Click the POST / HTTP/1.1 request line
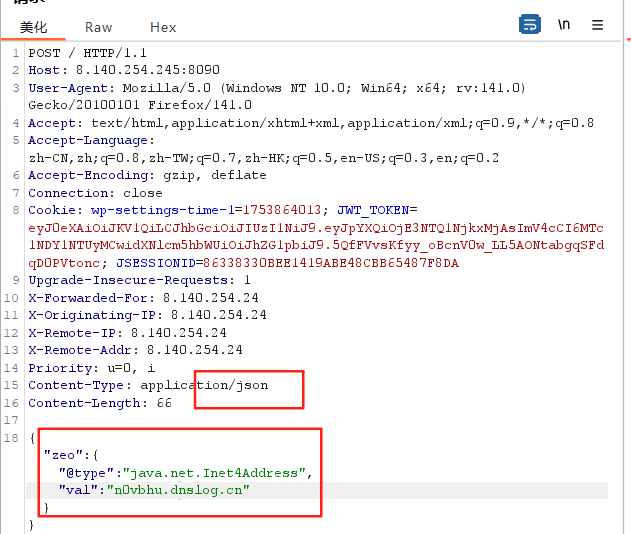Screen dimensions: 631x534 tap(87, 53)
